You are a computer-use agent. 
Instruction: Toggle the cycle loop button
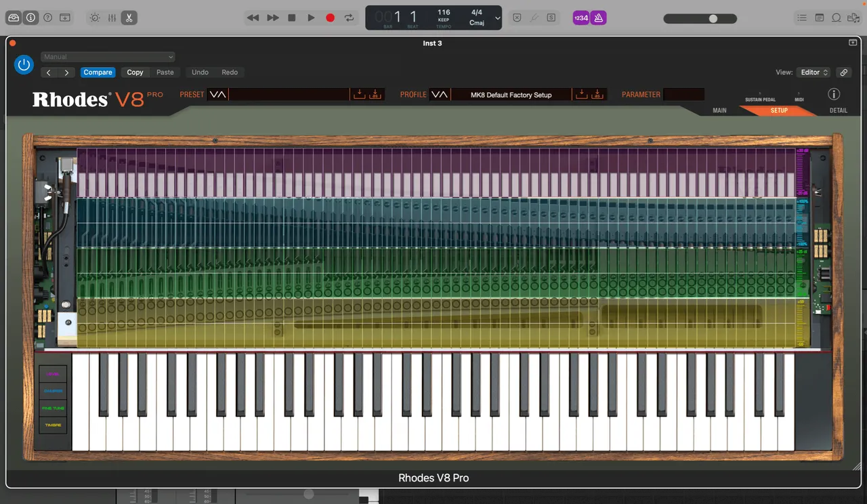[x=349, y=18]
